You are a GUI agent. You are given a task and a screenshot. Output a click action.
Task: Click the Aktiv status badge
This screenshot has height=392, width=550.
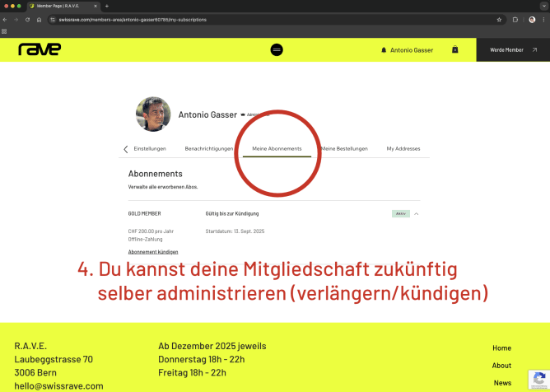coord(401,214)
